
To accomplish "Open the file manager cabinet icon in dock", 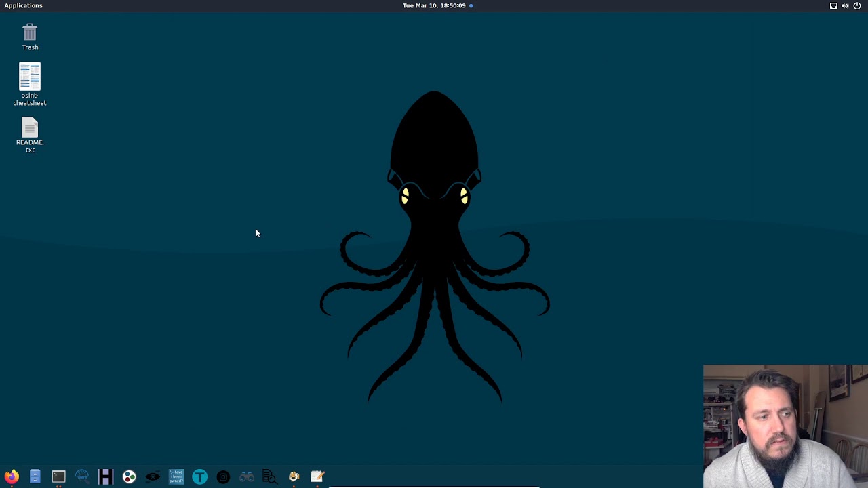I will click(x=35, y=476).
